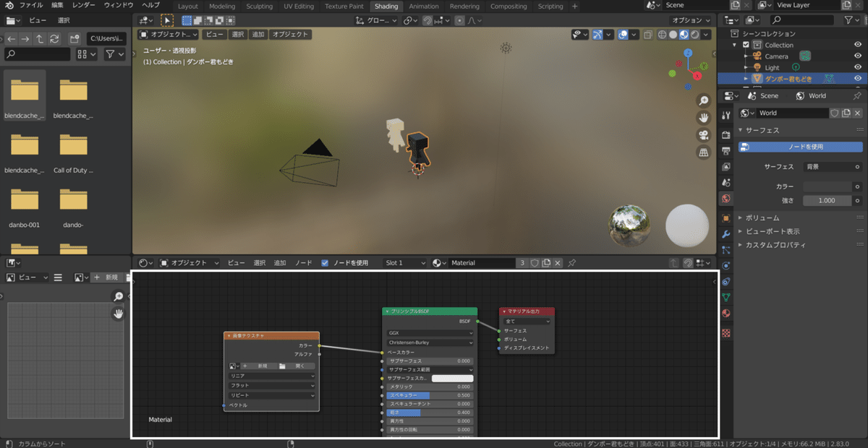
Task: Open the リニア interpolation dropdown
Action: click(272, 376)
